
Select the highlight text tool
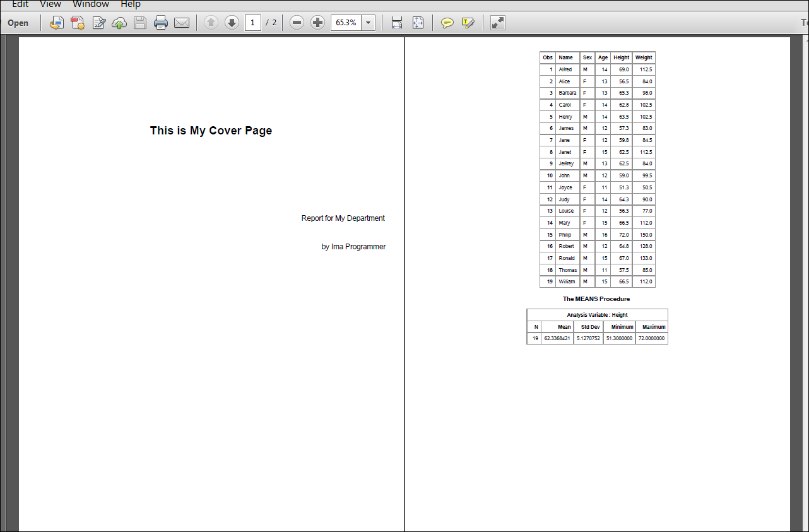(x=468, y=23)
